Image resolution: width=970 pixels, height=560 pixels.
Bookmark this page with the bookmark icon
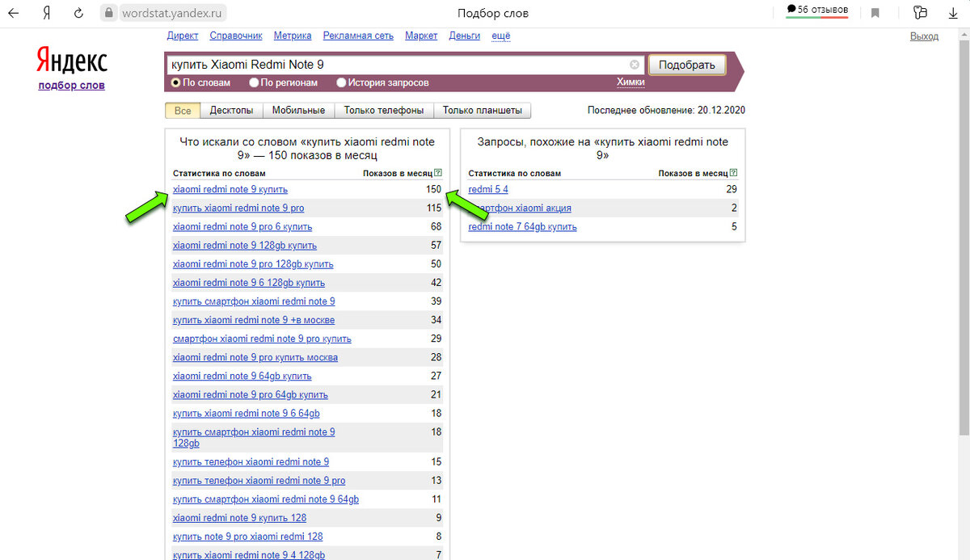(x=875, y=13)
